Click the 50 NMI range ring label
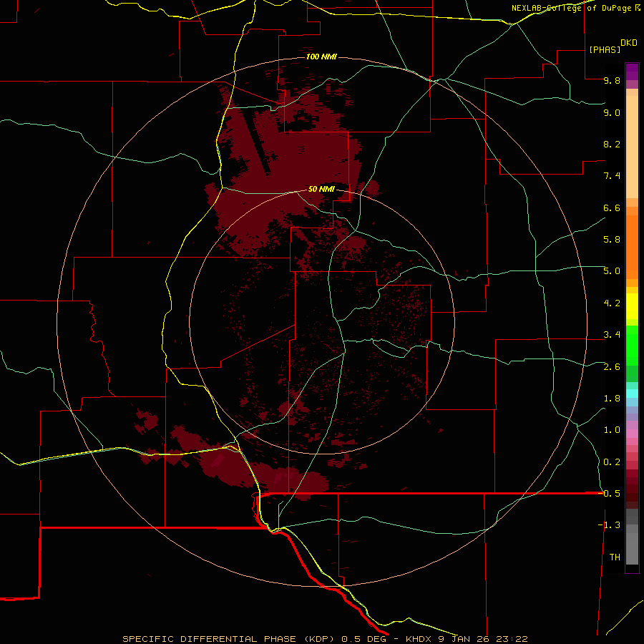The height and width of the screenshot is (644, 644). 321,189
